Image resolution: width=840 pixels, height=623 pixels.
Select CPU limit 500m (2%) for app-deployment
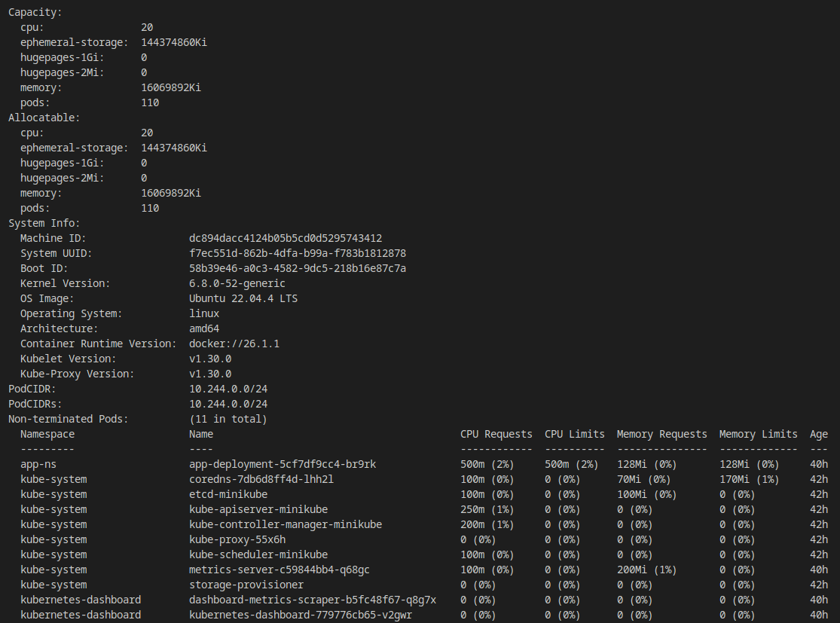[572, 464]
